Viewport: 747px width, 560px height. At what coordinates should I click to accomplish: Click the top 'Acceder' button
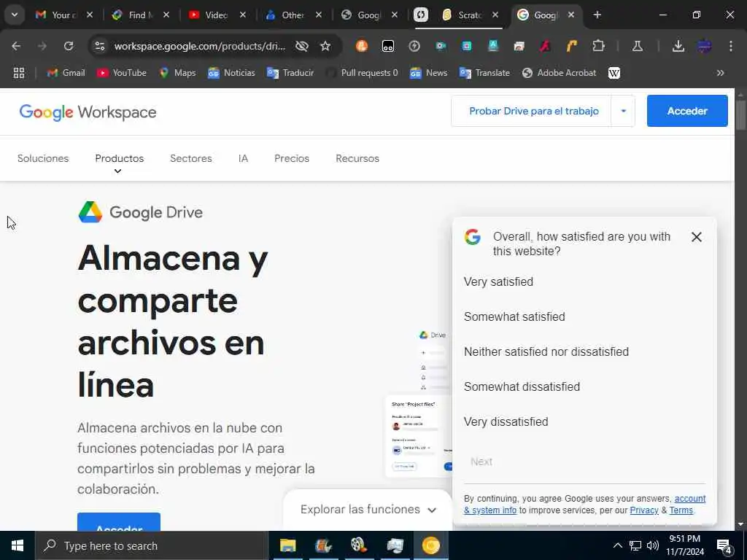[687, 111]
